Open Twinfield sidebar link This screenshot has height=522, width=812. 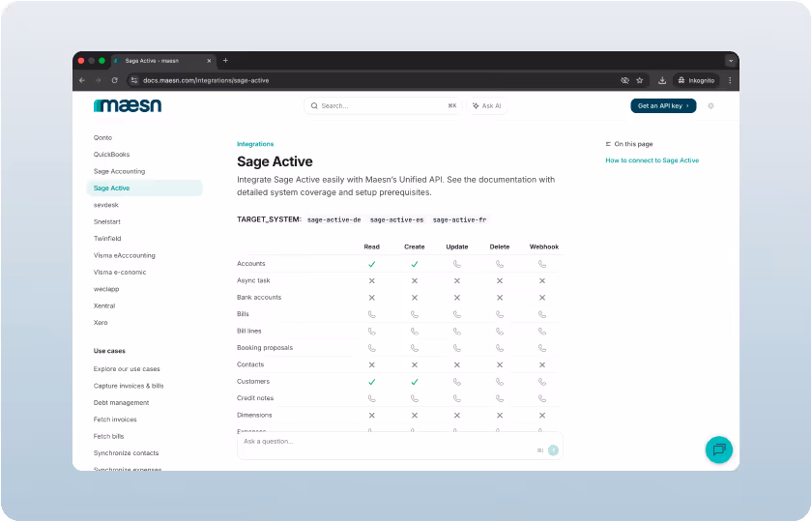(x=107, y=239)
